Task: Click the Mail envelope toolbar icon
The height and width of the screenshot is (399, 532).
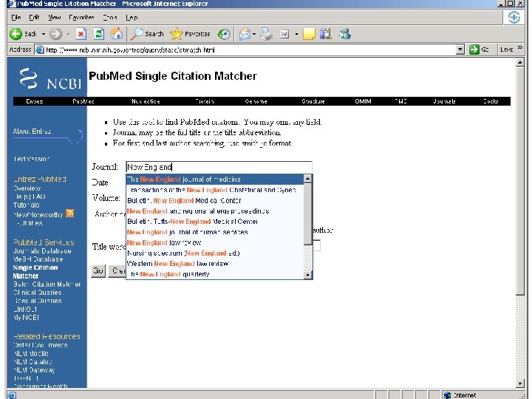Action: point(245,34)
